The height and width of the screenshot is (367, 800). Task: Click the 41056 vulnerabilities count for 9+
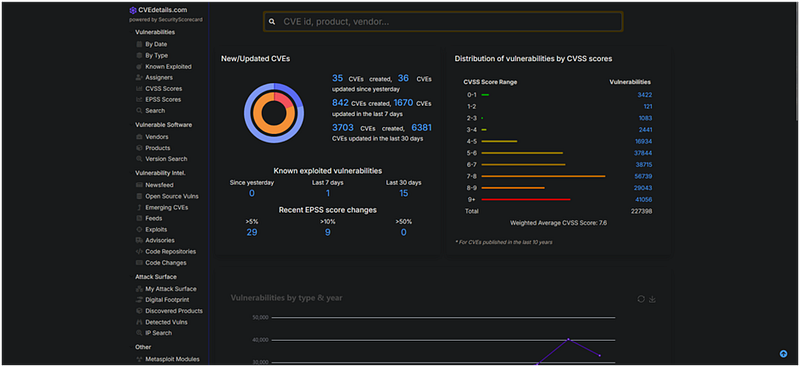643,200
